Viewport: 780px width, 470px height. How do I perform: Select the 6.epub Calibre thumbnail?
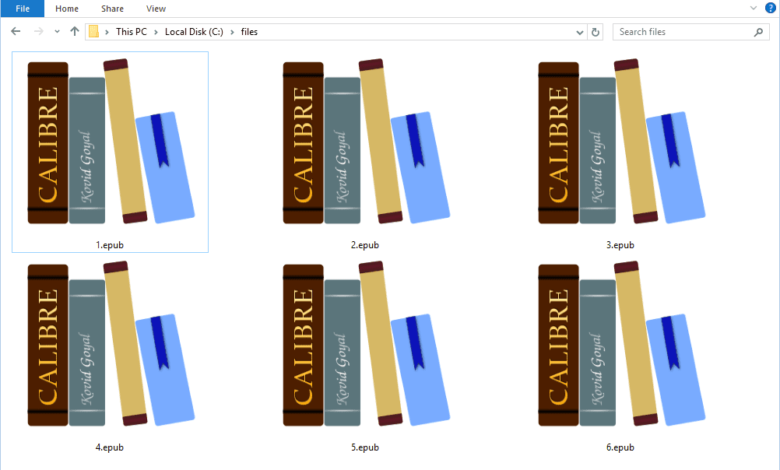tap(621, 344)
